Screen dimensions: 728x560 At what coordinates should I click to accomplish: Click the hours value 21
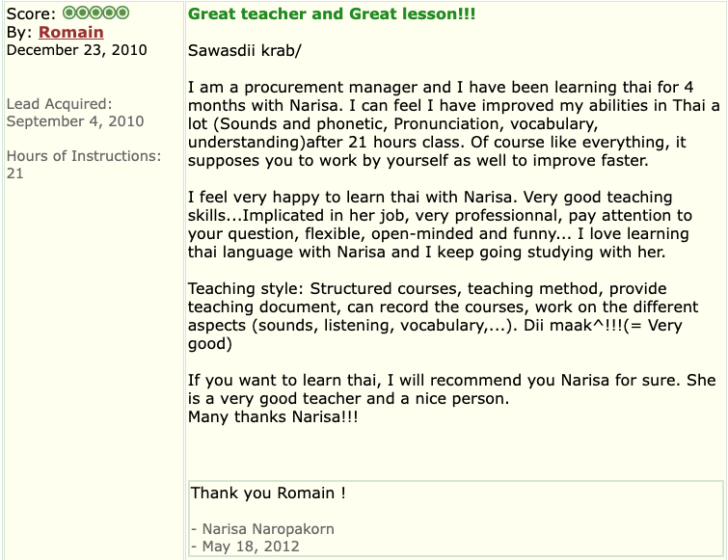pos(14,173)
